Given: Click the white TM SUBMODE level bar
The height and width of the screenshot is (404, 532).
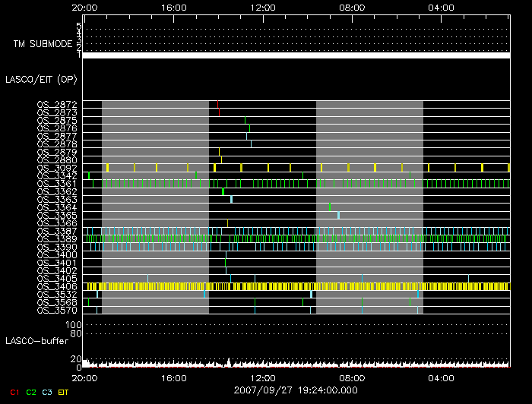Looking at the screenshot, I should point(296,55).
